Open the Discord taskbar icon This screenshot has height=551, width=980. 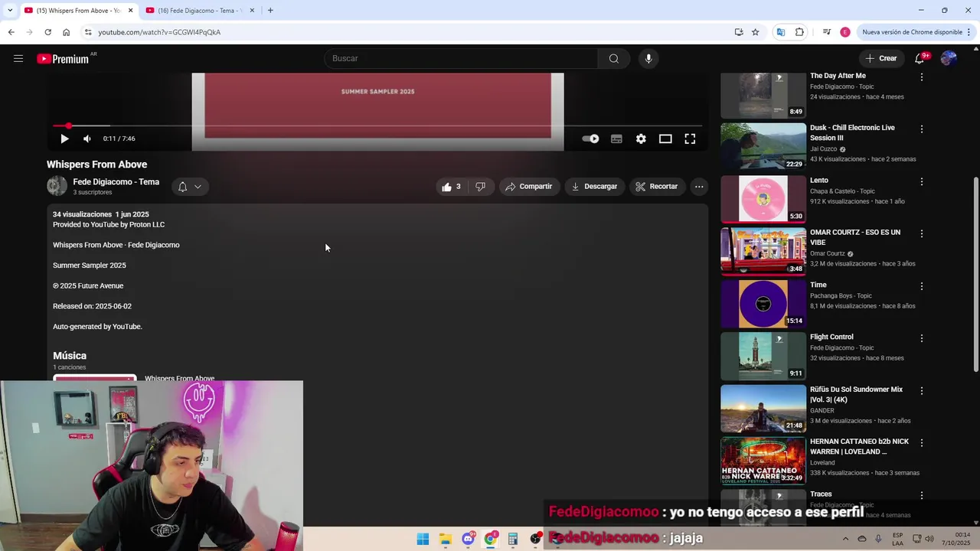click(x=468, y=539)
